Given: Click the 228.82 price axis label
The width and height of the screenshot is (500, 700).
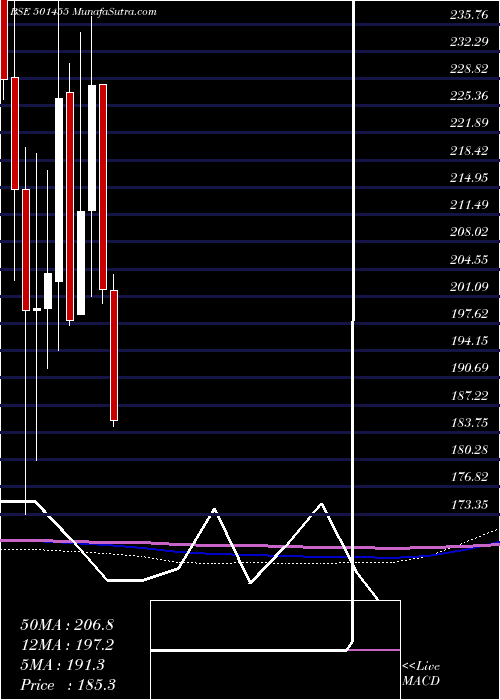Looking at the screenshot, I should (469, 69).
